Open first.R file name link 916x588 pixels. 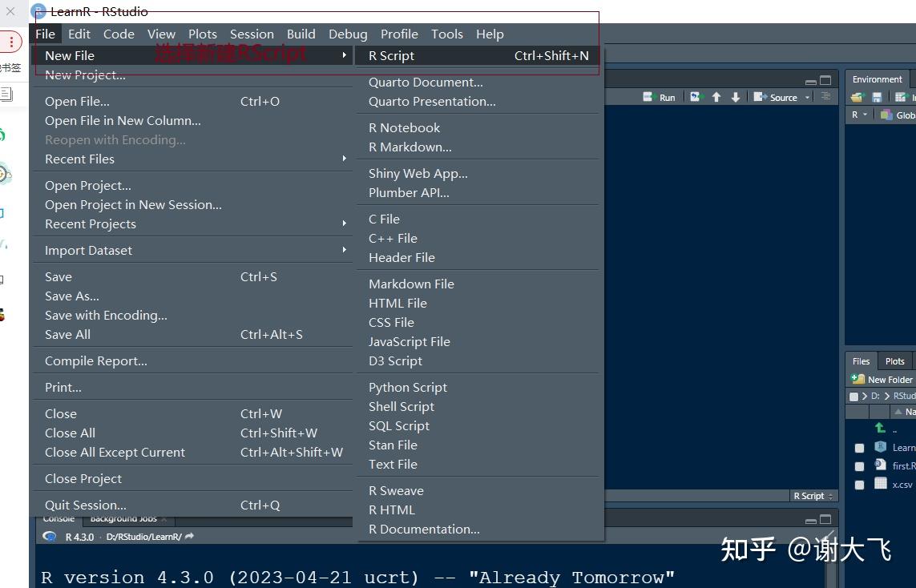click(904, 465)
